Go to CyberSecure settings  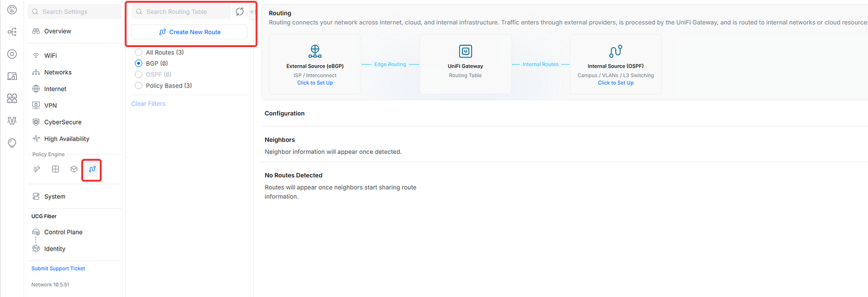(63, 122)
